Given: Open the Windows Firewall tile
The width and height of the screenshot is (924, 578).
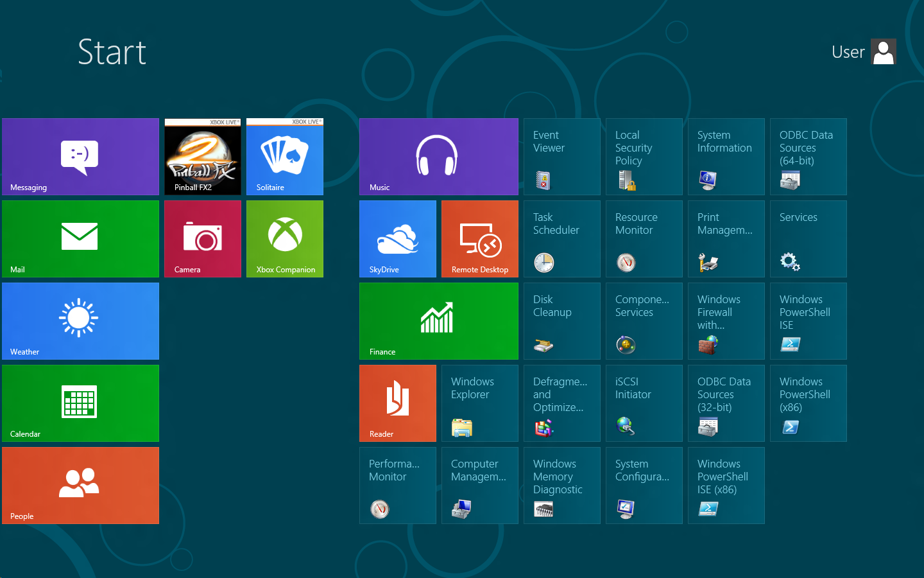Looking at the screenshot, I should [726, 321].
